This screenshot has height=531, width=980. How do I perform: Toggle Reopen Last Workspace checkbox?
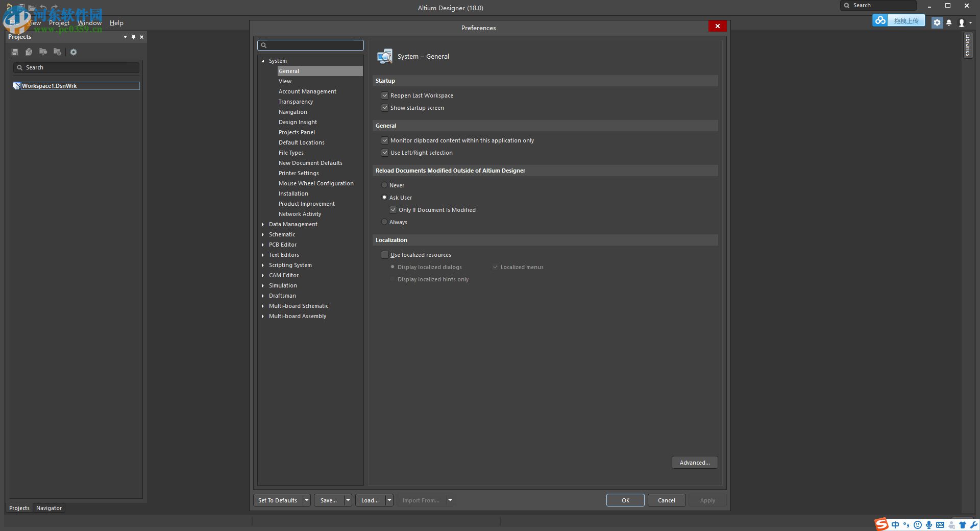[385, 95]
